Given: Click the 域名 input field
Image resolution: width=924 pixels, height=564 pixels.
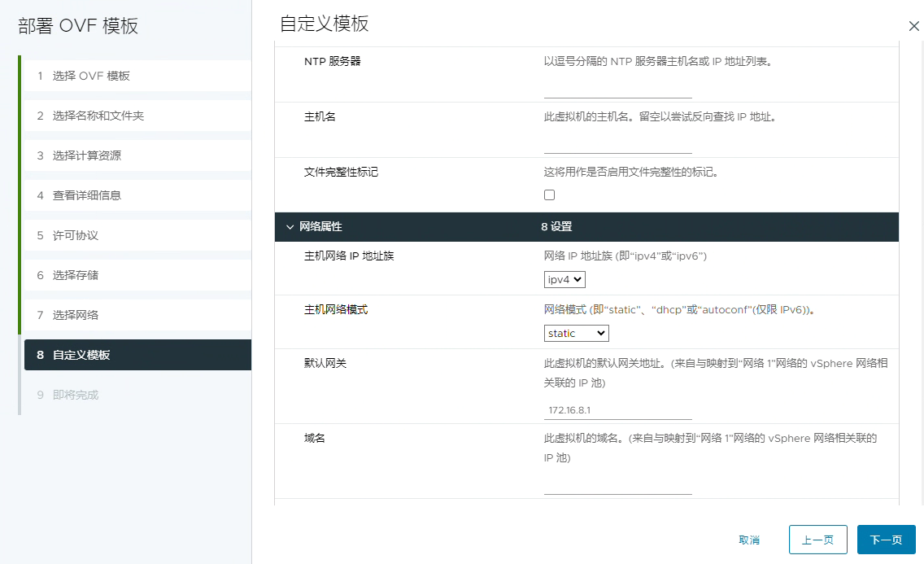Looking at the screenshot, I should (x=617, y=485).
